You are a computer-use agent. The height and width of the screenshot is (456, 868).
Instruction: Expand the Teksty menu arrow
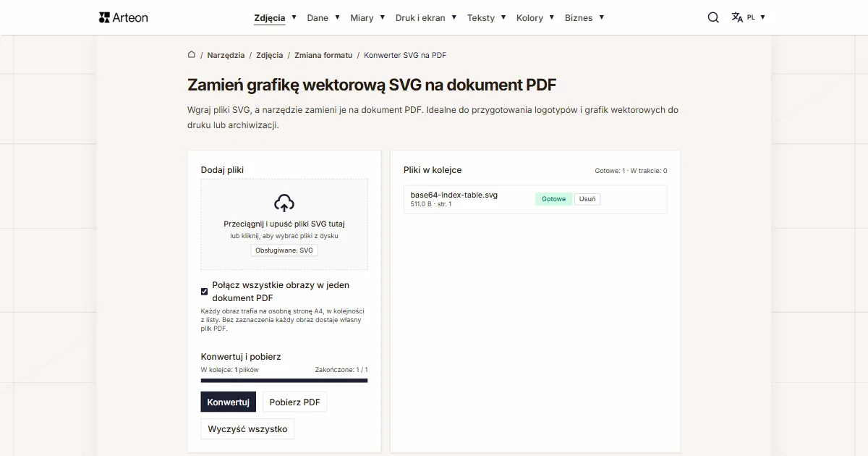click(x=503, y=17)
